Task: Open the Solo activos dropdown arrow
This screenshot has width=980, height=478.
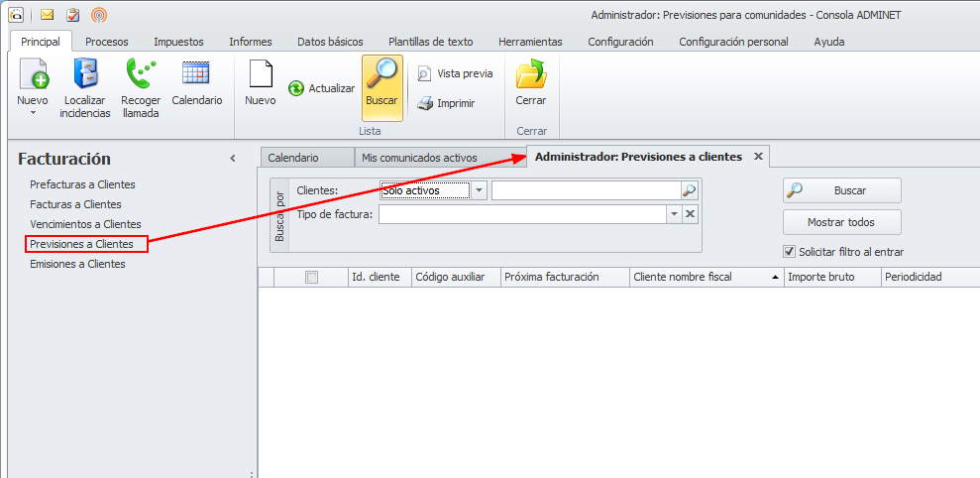Action: tap(479, 190)
